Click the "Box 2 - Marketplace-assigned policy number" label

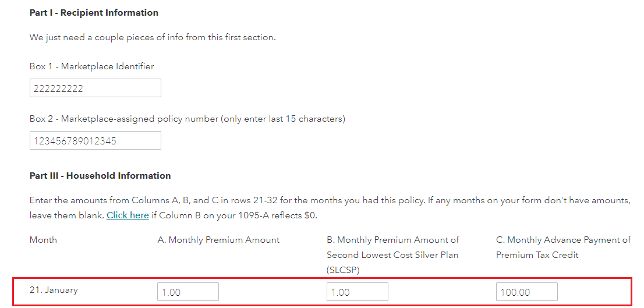[x=122, y=119]
